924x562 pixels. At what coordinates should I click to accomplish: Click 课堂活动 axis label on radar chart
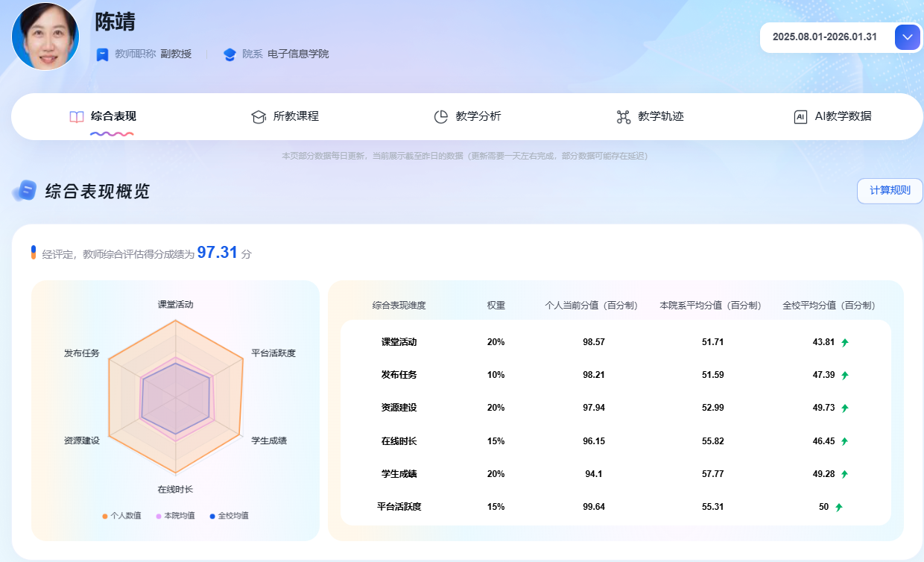[175, 305]
